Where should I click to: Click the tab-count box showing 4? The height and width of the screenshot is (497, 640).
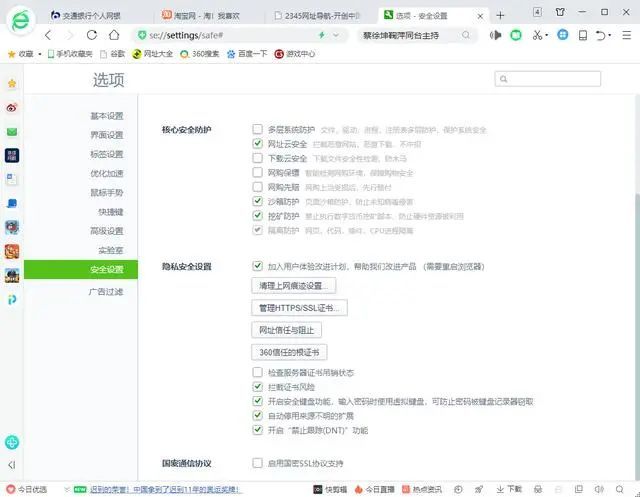click(538, 12)
